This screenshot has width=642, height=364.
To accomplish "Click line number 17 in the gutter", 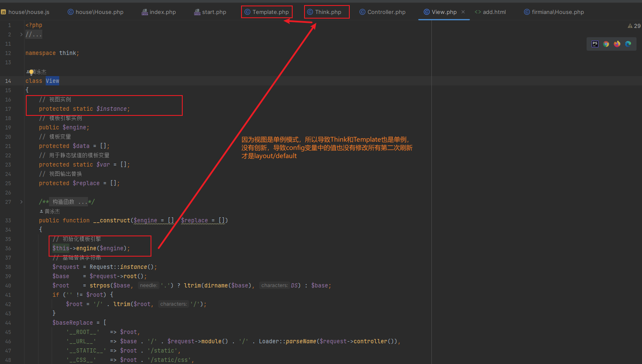I will click(x=8, y=109).
